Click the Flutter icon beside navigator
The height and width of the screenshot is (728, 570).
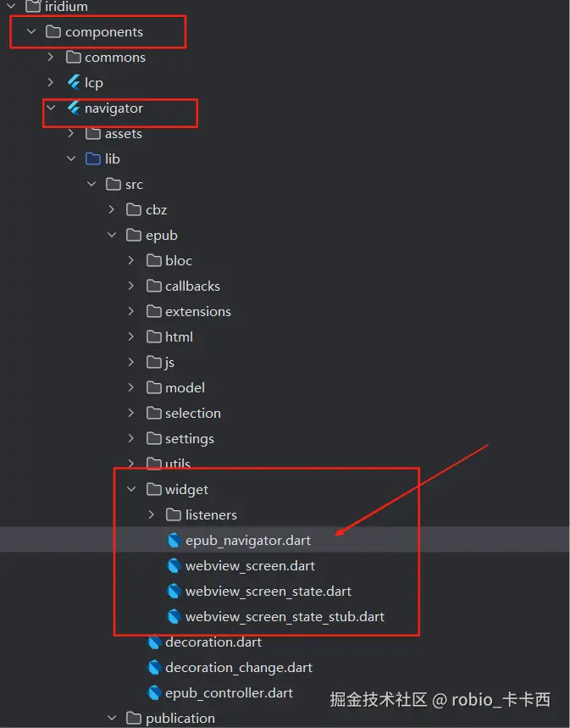(x=74, y=108)
